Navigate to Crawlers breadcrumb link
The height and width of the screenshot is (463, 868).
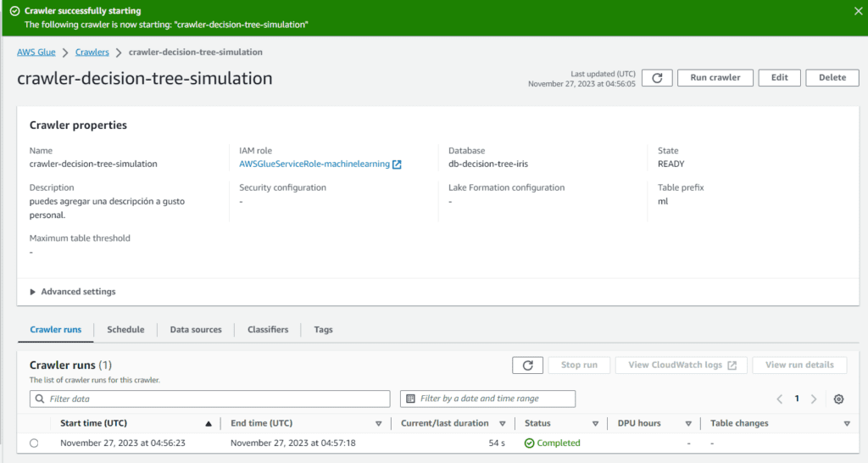coord(92,52)
